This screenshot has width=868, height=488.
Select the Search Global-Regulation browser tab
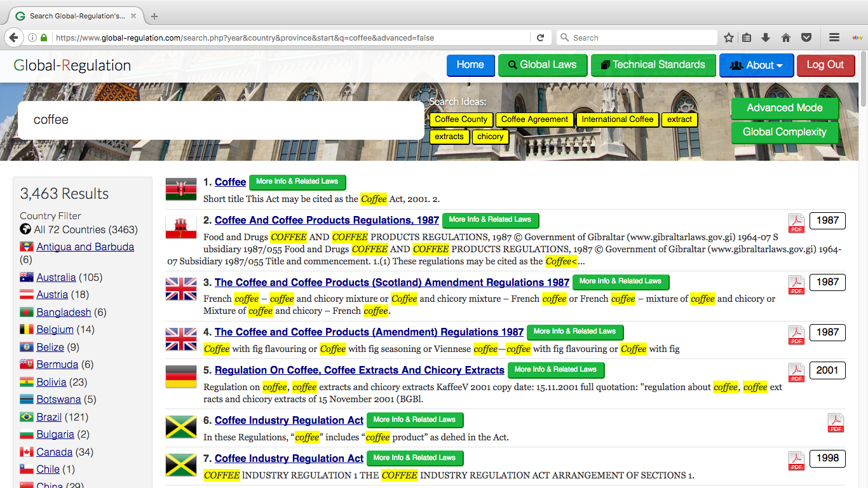(x=78, y=16)
